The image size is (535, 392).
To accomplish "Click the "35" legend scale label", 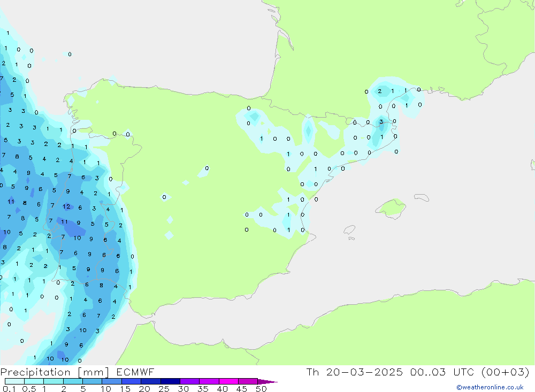I will (x=203, y=389).
